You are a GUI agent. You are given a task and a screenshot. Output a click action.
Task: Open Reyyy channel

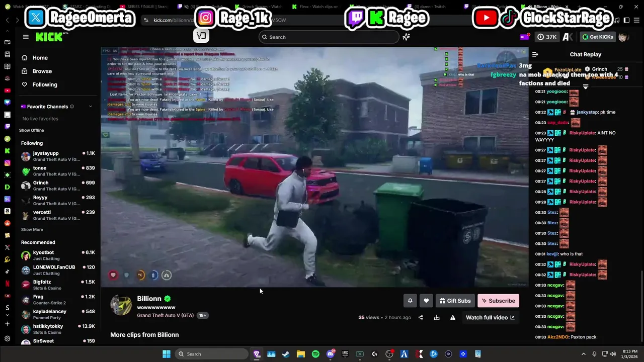point(58,201)
